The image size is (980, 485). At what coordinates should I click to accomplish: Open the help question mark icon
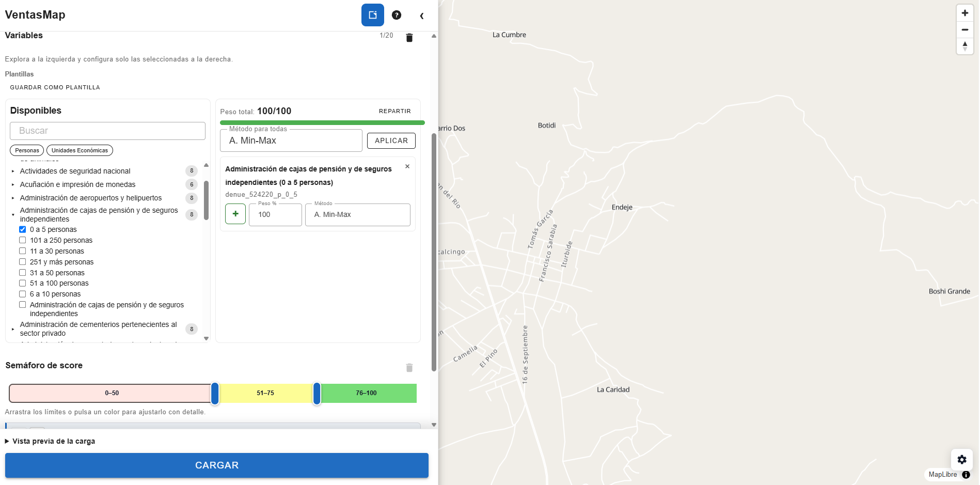pos(397,15)
